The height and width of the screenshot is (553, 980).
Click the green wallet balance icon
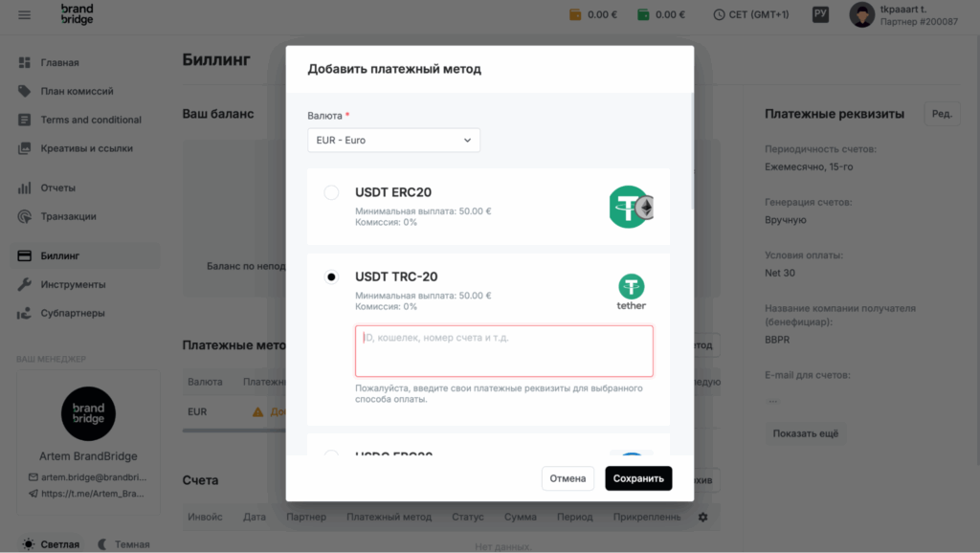coord(643,14)
